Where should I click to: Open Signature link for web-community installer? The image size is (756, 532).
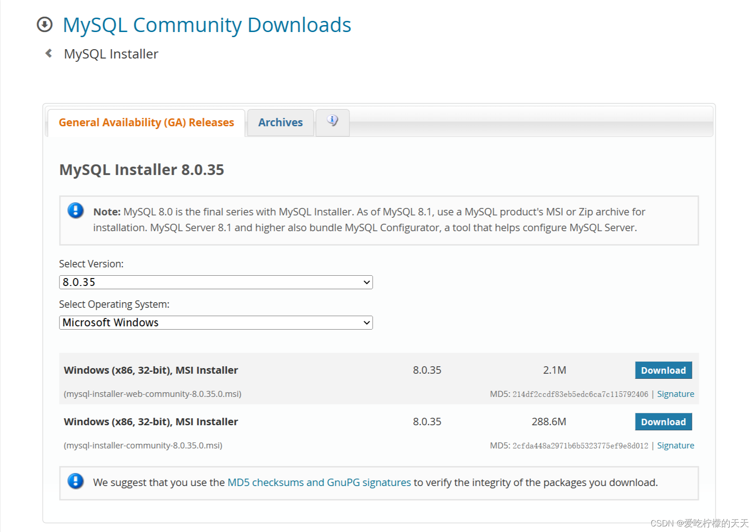[x=676, y=394]
